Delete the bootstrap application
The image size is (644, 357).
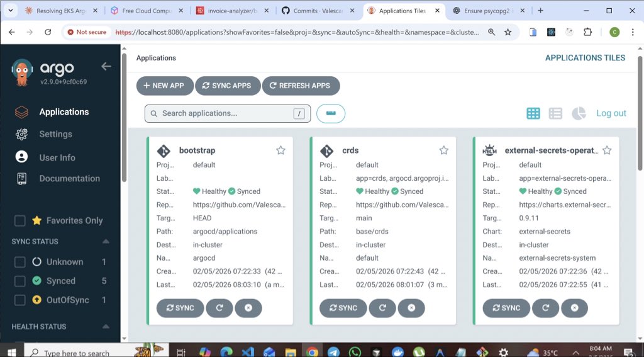pos(248,308)
